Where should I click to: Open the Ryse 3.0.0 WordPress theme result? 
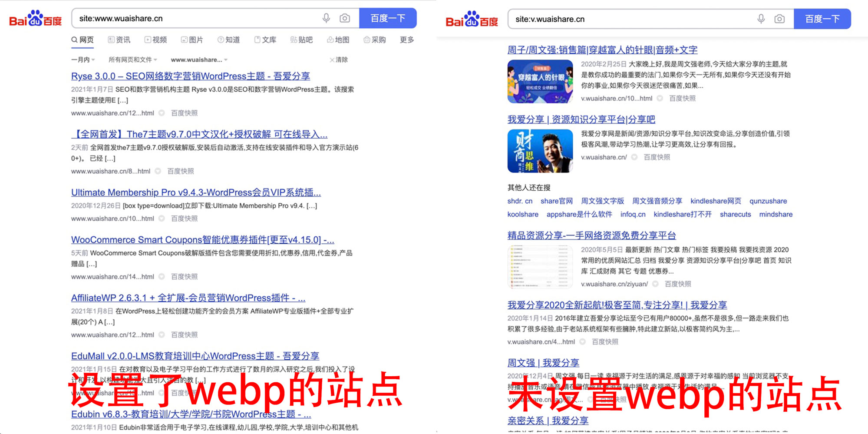pyautogui.click(x=191, y=76)
